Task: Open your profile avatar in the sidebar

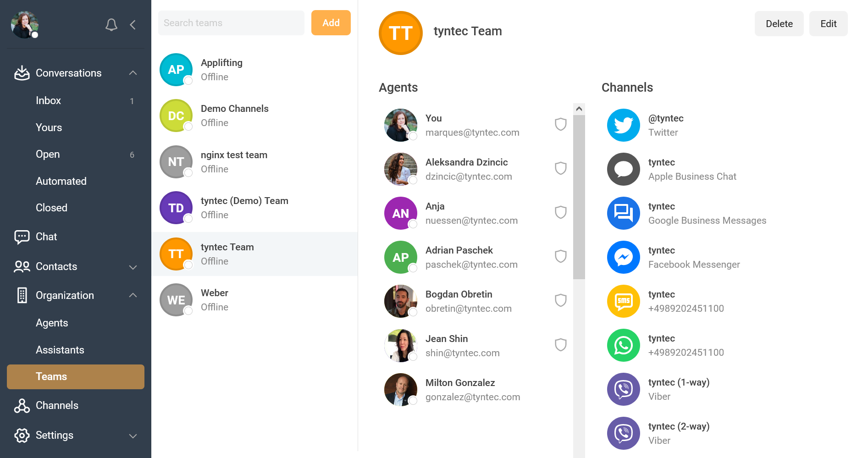Action: tap(25, 25)
